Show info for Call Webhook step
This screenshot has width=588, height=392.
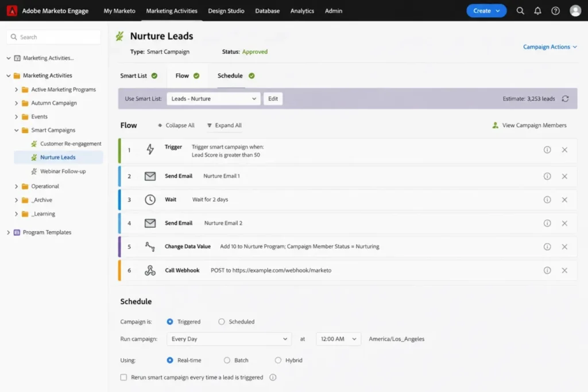click(x=547, y=270)
